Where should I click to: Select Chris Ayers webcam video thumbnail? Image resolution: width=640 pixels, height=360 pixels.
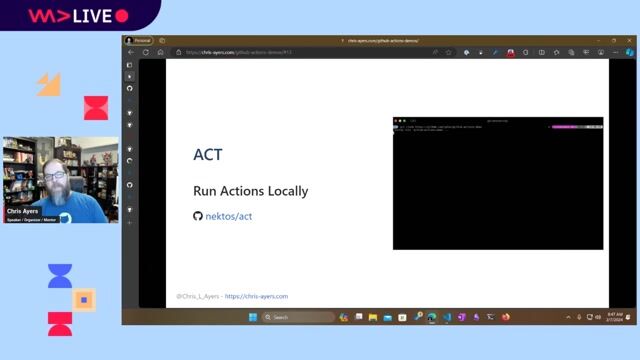click(x=61, y=180)
